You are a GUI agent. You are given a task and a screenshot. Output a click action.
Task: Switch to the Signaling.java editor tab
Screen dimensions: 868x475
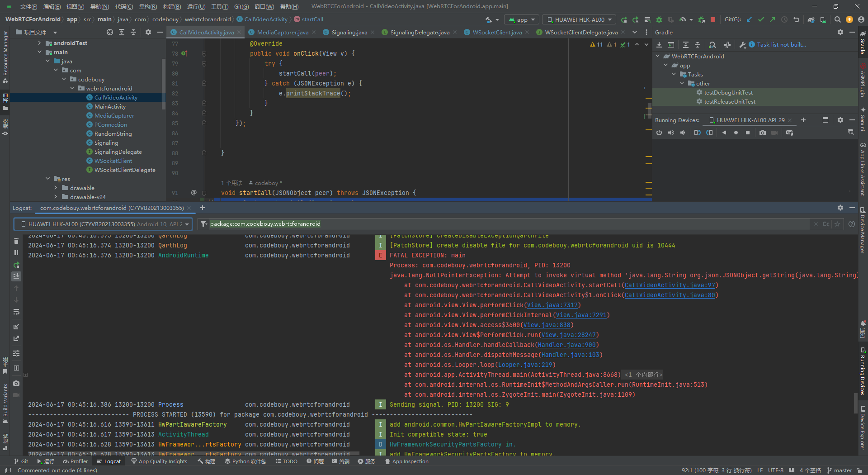coord(349,32)
